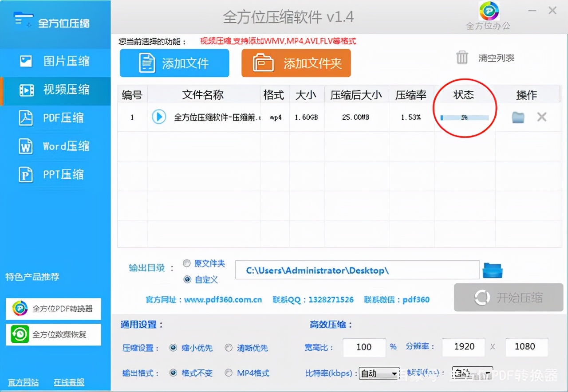Play the video in row 1
Screen dimensions: 568x392
point(159,117)
